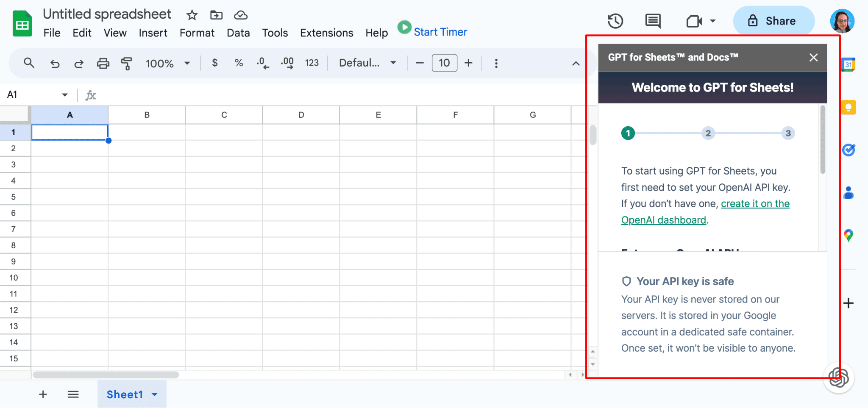
Task: Start a video meeting camera icon
Action: coord(694,21)
